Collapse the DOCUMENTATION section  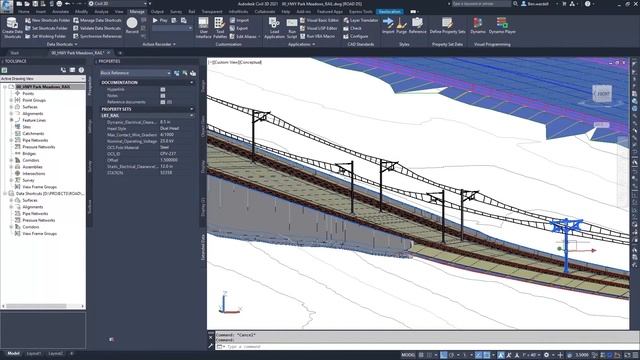(192, 82)
